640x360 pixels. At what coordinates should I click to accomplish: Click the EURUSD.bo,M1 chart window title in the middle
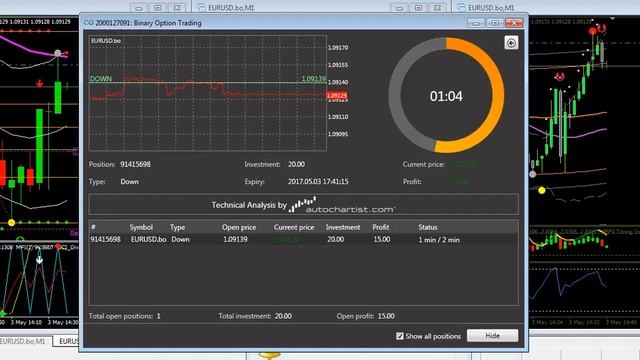coord(231,8)
